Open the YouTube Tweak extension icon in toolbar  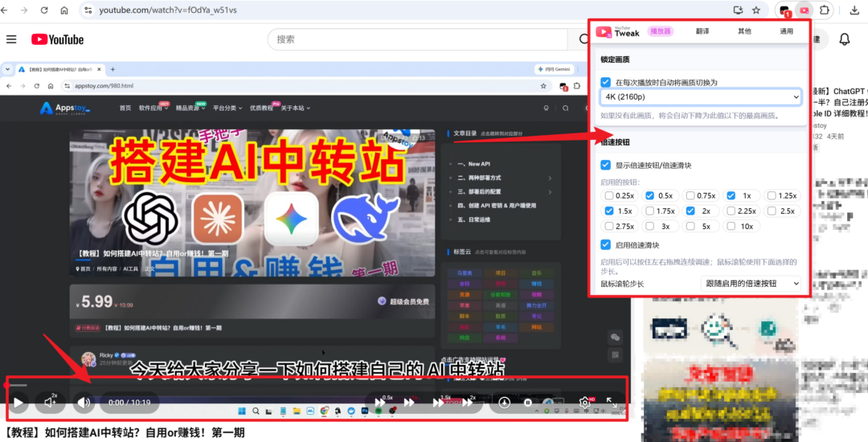pos(805,10)
